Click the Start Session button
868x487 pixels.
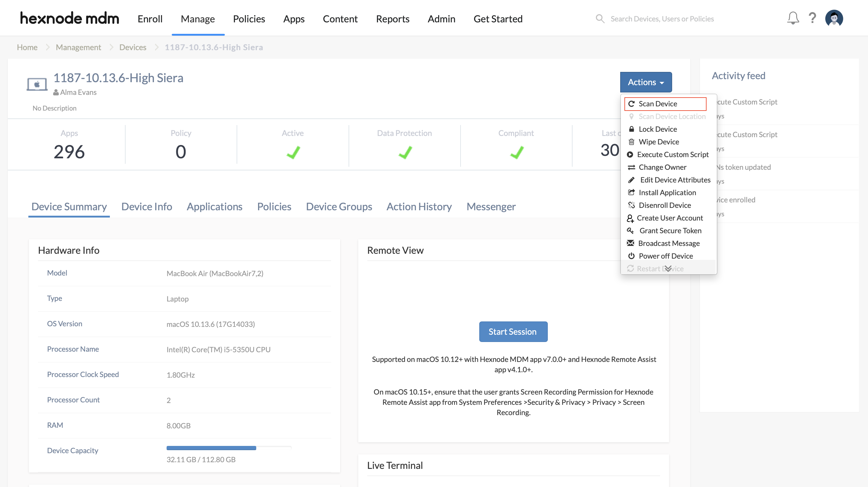[513, 331]
